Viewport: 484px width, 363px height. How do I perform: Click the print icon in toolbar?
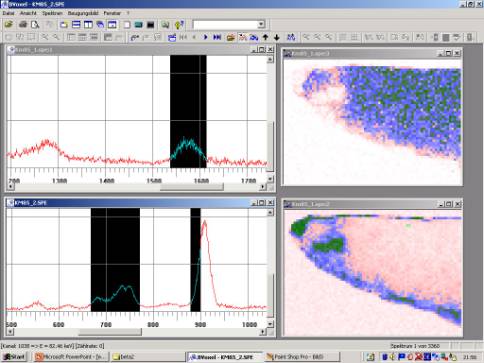[x=23, y=25]
